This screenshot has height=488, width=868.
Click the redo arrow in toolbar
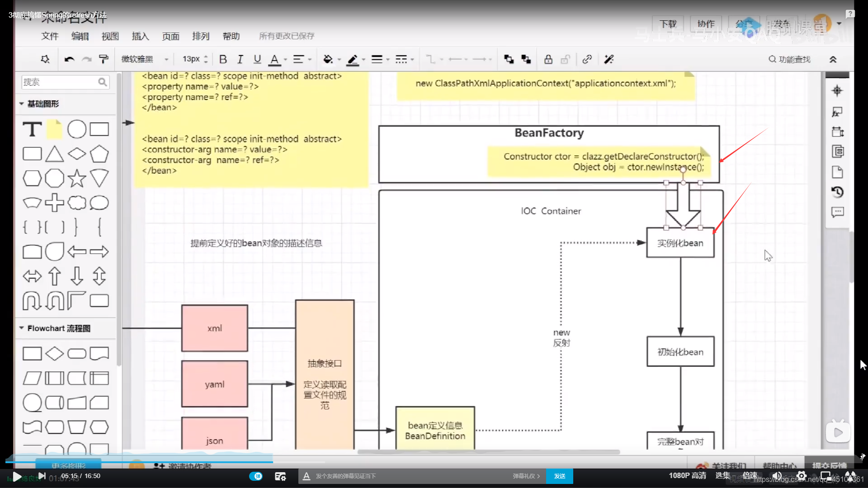[87, 59]
